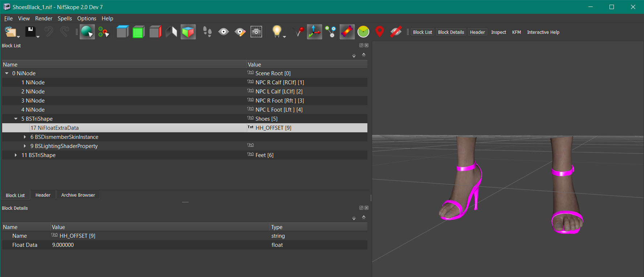Select the 17 NiFloatExtraData row

(185, 128)
